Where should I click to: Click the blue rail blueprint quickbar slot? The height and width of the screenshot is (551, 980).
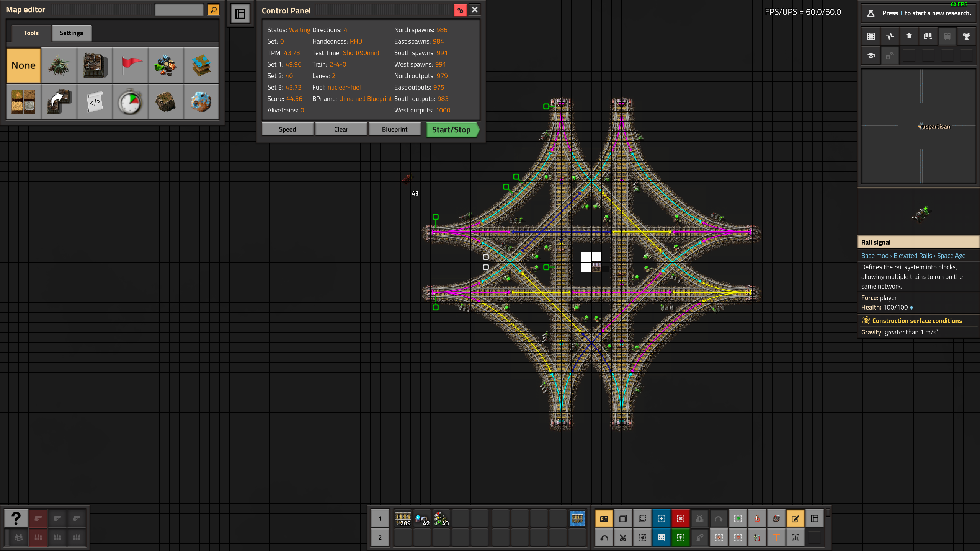[x=577, y=518]
